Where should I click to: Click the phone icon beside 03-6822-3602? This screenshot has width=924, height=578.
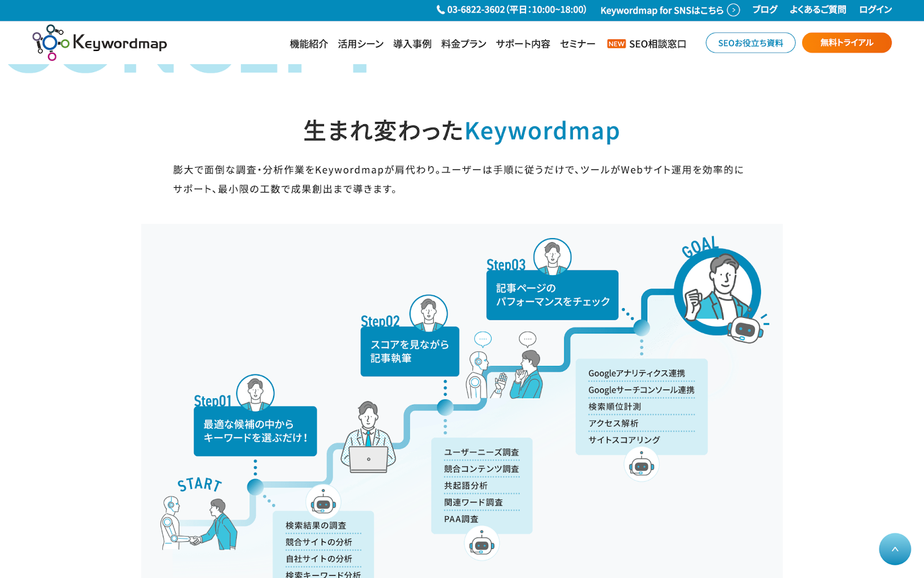point(441,10)
